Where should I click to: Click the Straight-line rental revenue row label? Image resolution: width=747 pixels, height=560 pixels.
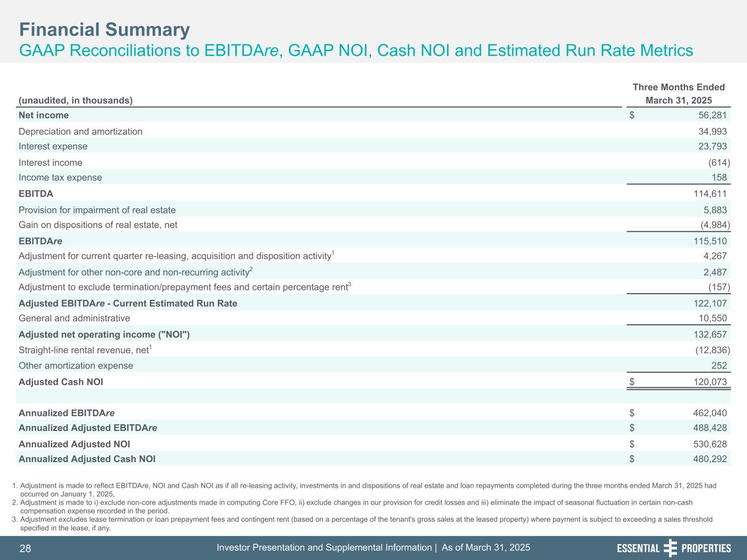click(x=85, y=350)
